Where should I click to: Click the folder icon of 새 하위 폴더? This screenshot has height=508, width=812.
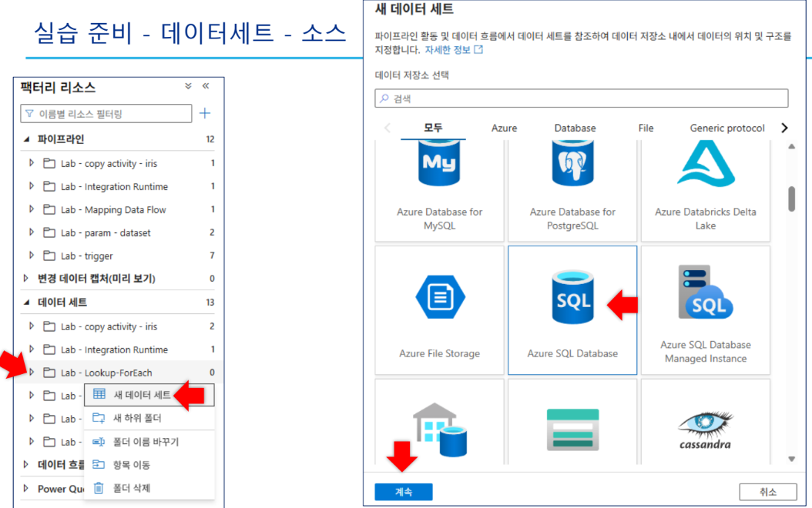(99, 418)
